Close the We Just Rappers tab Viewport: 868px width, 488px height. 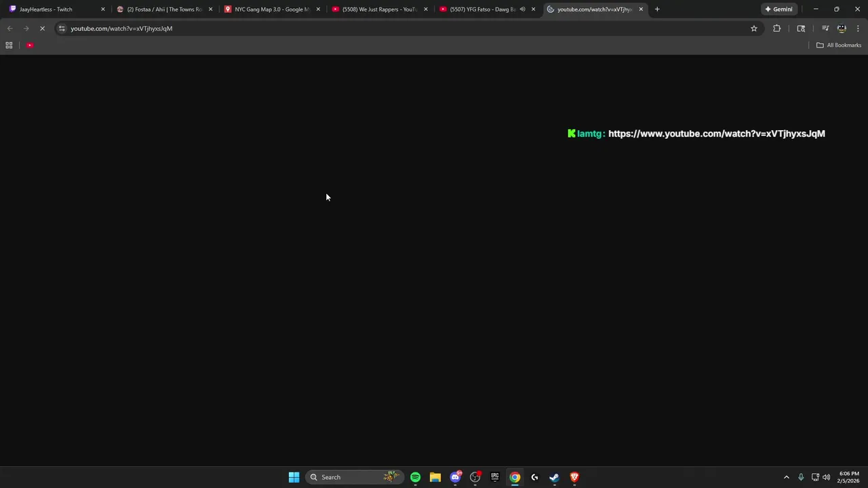(x=426, y=9)
